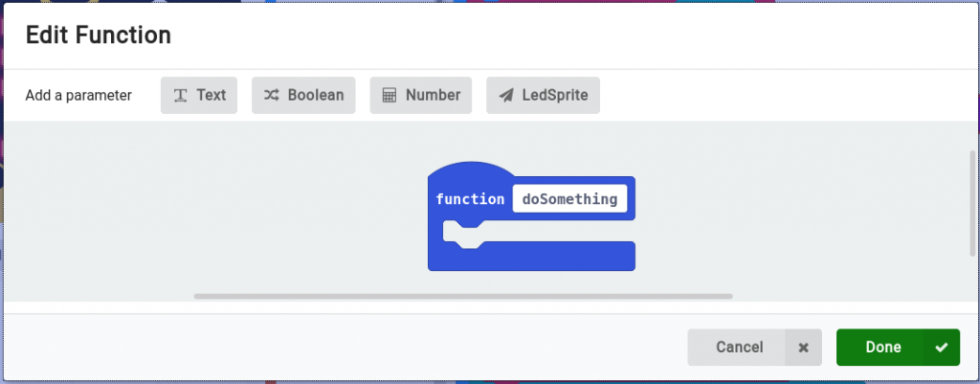Add a LedSprite parameter via its label
The height and width of the screenshot is (384, 980).
(555, 96)
